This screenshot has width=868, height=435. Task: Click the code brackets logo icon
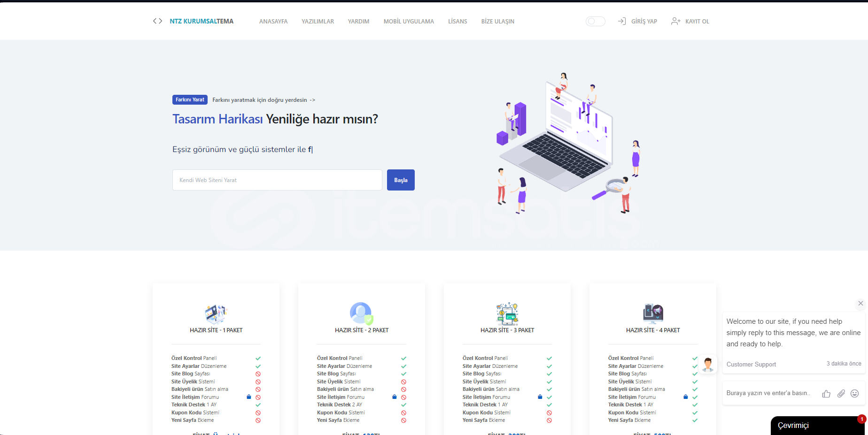158,21
